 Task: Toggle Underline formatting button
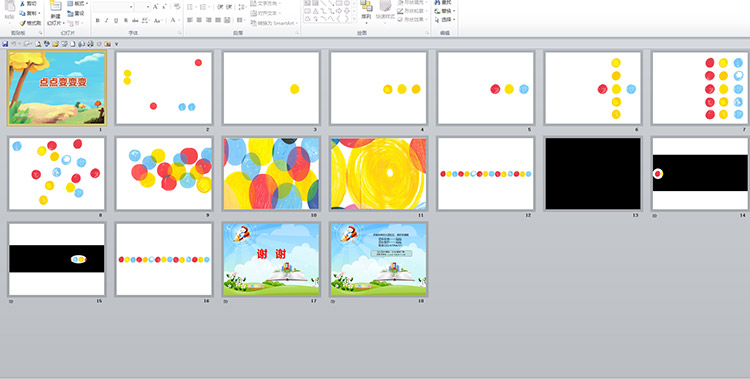(x=116, y=21)
